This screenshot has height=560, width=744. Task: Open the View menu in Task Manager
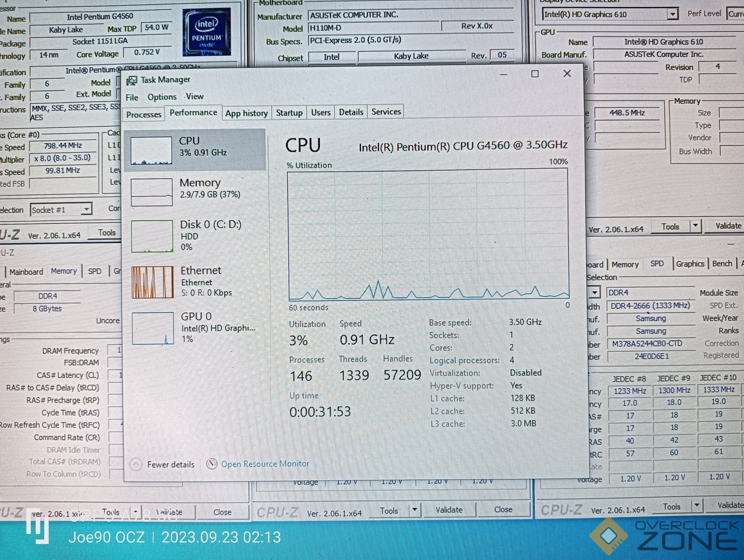click(195, 97)
